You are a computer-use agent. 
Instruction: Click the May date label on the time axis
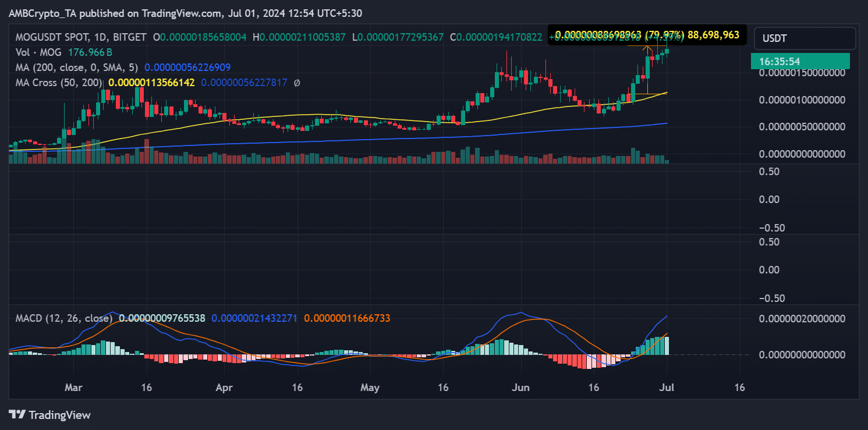(370, 386)
